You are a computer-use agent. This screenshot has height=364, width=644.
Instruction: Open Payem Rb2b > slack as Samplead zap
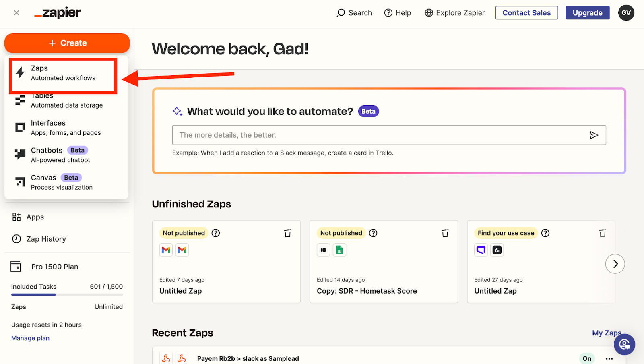click(248, 358)
